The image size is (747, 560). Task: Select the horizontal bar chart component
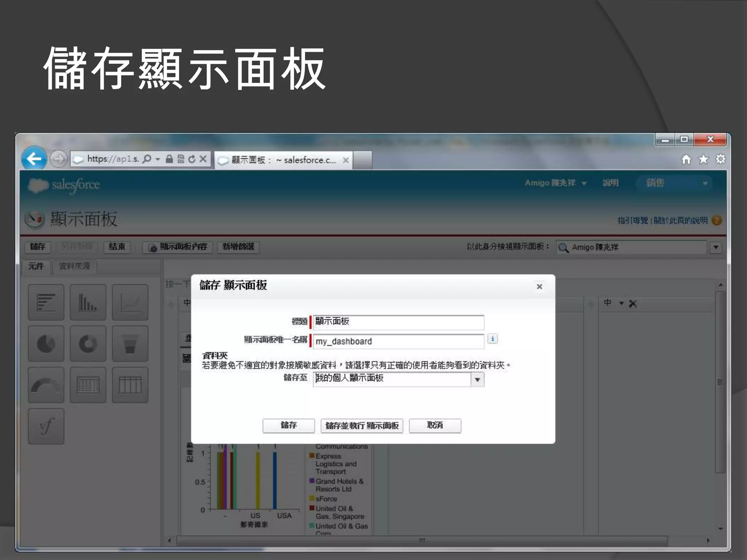(x=46, y=302)
